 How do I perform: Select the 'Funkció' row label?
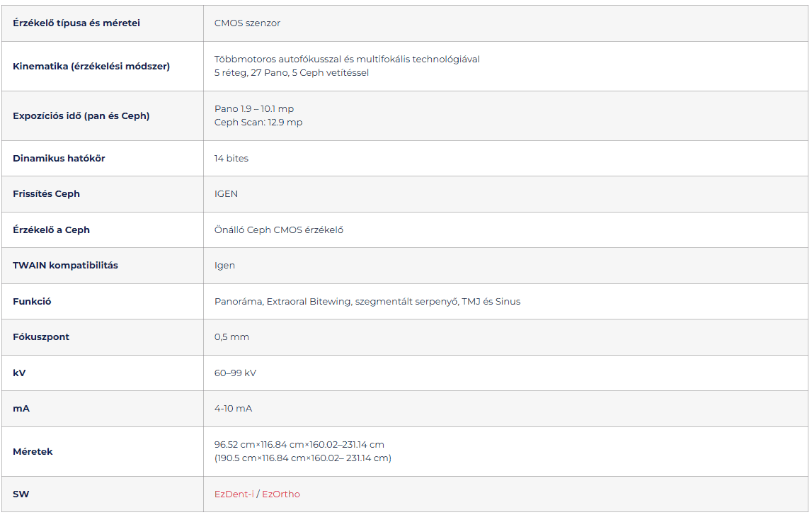tap(32, 301)
